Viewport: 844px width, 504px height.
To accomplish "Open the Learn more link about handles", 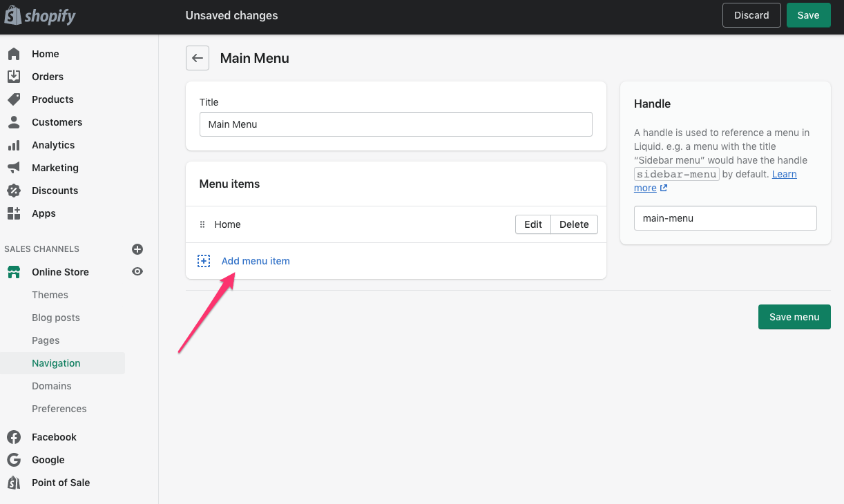I will 716,181.
